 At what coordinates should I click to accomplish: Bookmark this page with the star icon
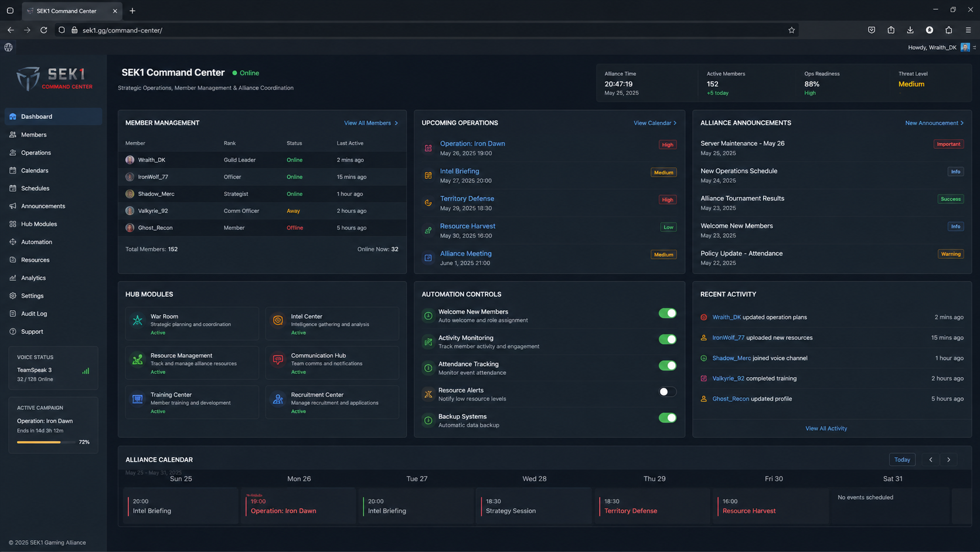point(791,30)
